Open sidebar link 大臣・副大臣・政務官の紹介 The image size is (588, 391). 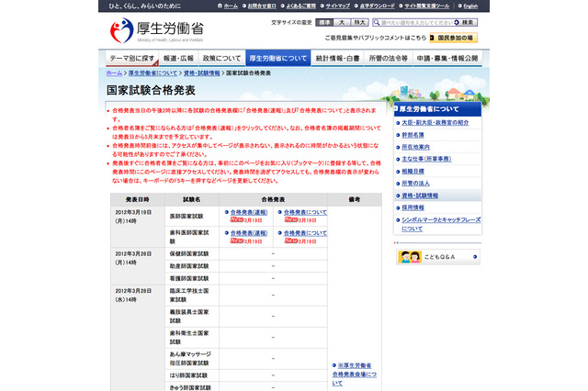coord(435,122)
